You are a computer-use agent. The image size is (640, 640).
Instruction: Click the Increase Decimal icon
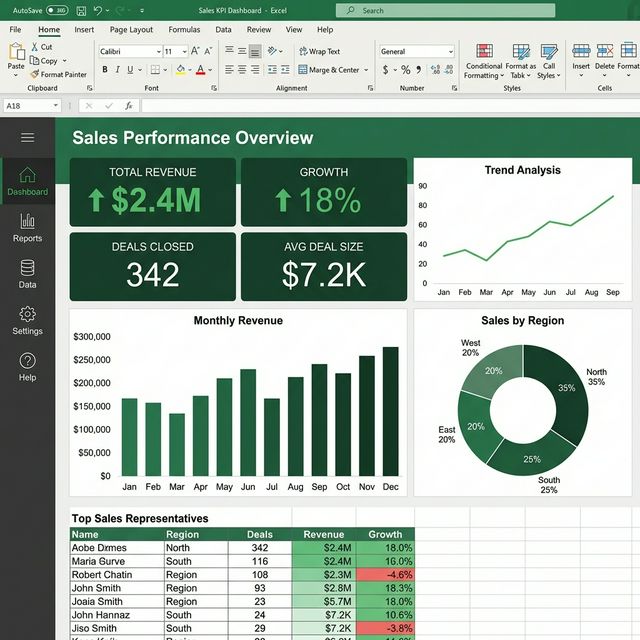coord(436,70)
